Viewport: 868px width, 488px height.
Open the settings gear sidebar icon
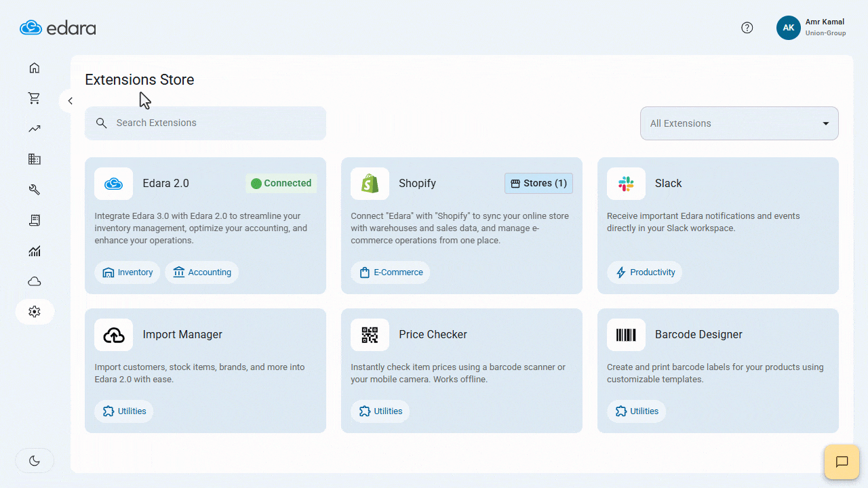pyautogui.click(x=35, y=312)
